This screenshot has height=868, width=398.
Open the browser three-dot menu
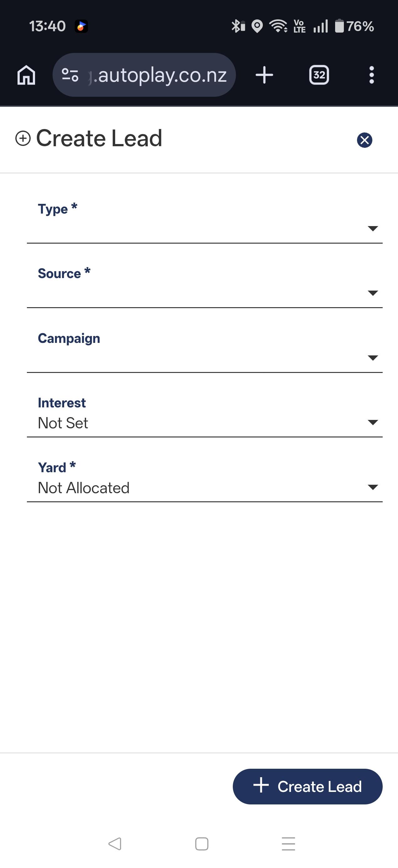point(371,75)
